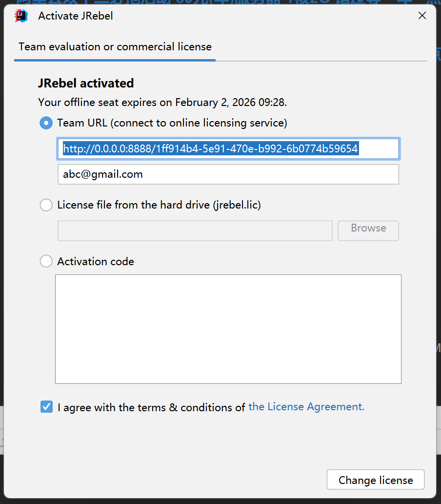Select the Team URL radio button

(46, 123)
